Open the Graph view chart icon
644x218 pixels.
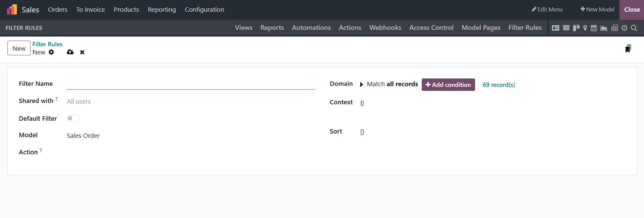click(x=604, y=28)
